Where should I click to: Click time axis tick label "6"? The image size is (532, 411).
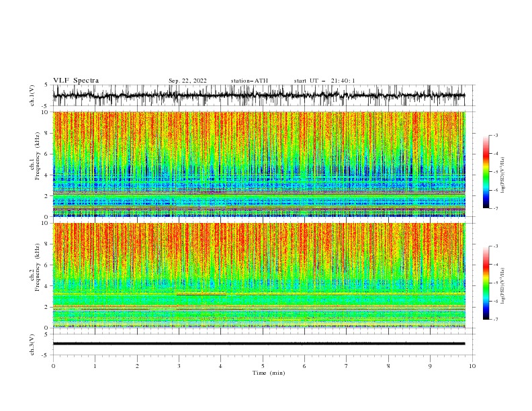coord(304,366)
